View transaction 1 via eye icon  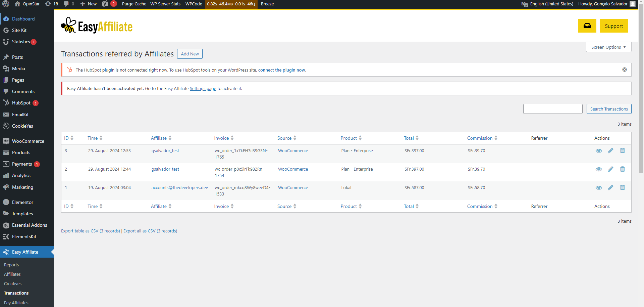click(x=599, y=188)
